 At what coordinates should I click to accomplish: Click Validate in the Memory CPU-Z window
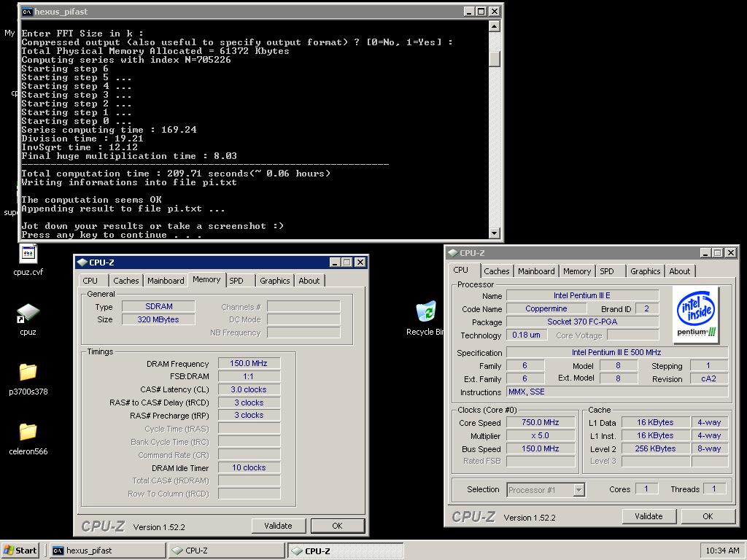278,526
